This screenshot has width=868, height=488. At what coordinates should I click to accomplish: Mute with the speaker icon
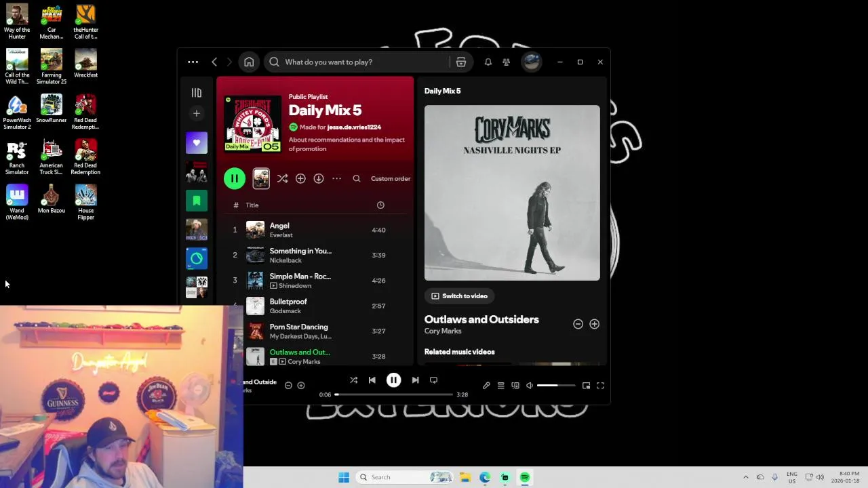point(530,386)
